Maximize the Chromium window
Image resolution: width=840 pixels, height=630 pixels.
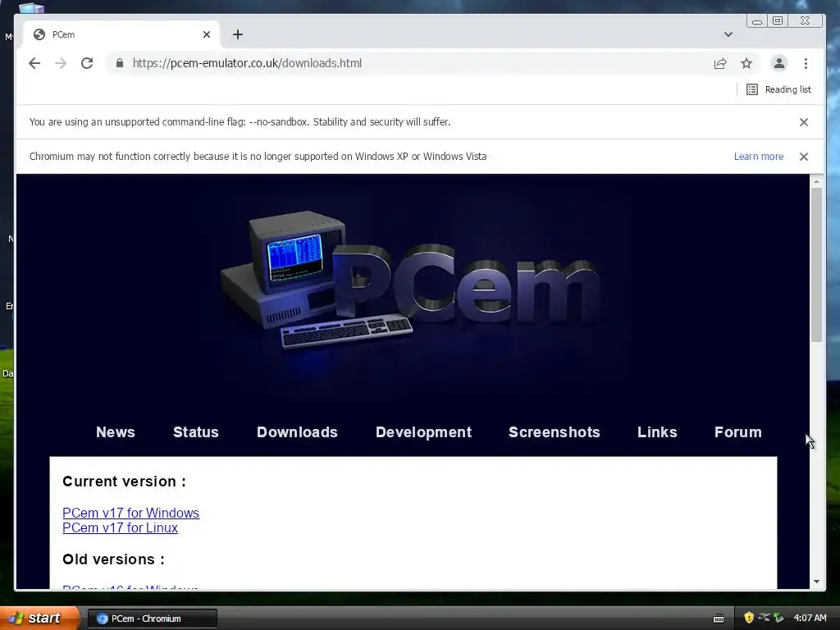(x=778, y=21)
